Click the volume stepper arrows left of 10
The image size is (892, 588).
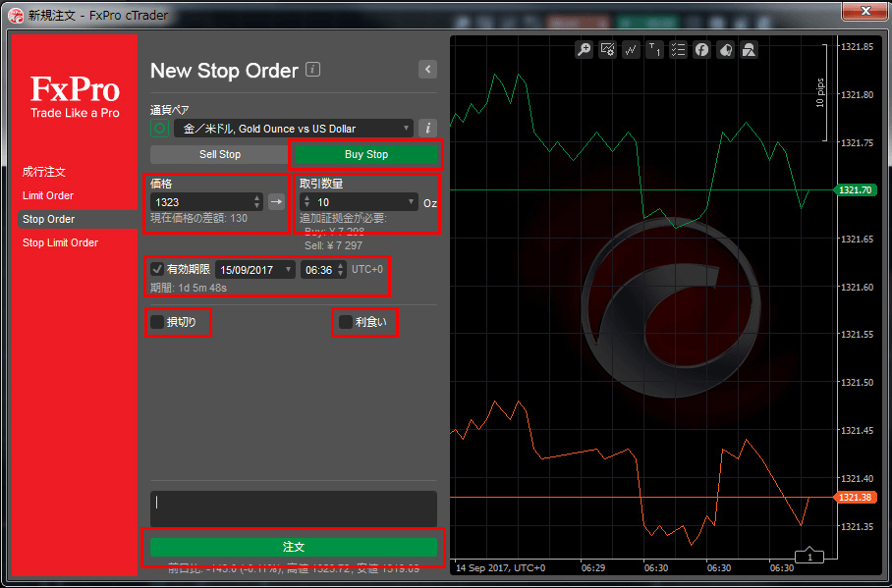307,202
